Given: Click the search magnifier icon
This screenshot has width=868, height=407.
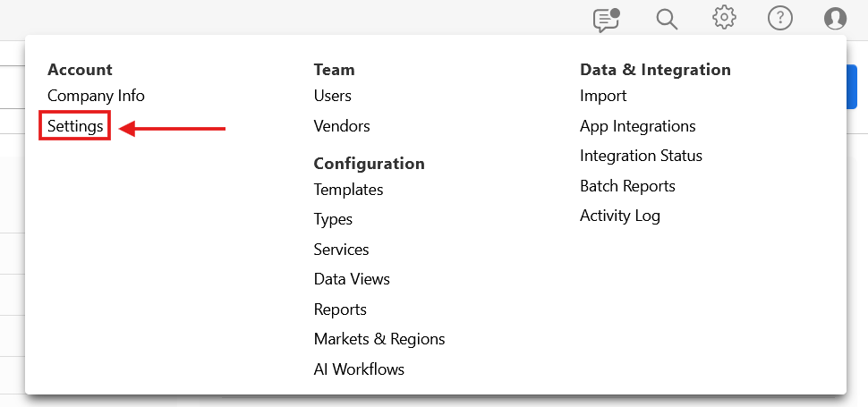Looking at the screenshot, I should [x=667, y=19].
